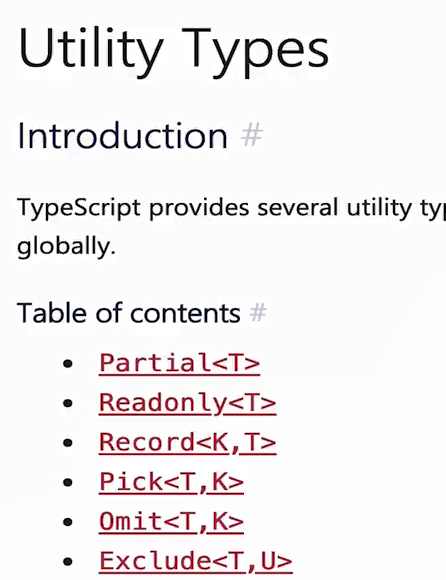Click the bullet point before Partial<T>
446x580 pixels.
click(68, 364)
